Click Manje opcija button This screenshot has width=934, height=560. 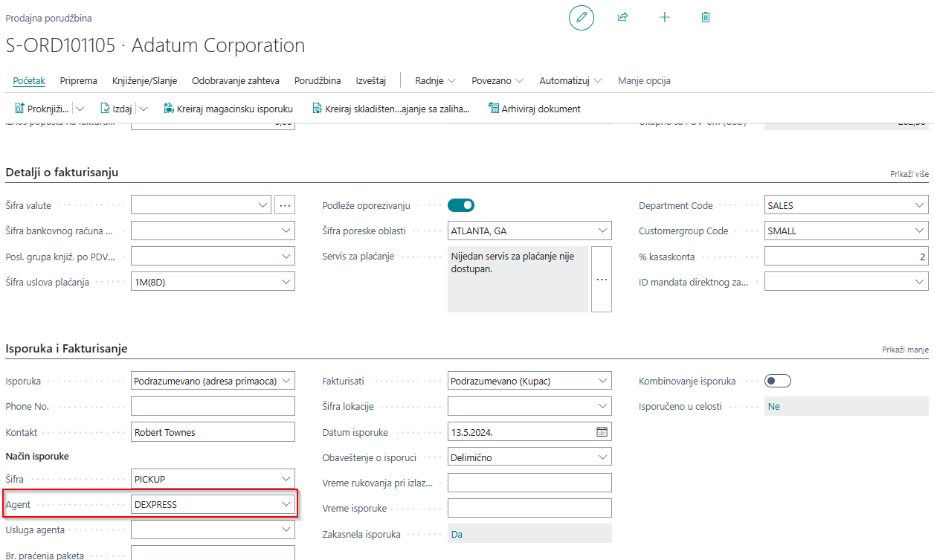pos(644,80)
